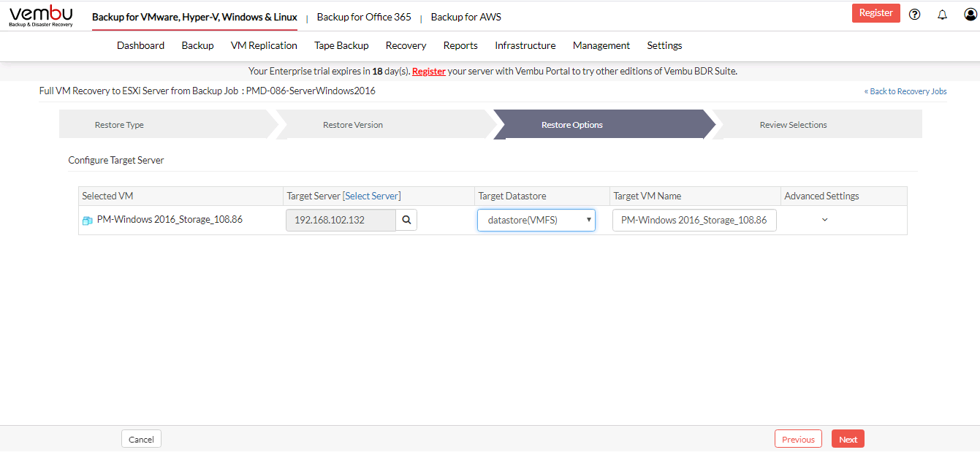
Task: Select Backup for VMware, Hyper-V, Windows & Linux tab
Action: 194,17
